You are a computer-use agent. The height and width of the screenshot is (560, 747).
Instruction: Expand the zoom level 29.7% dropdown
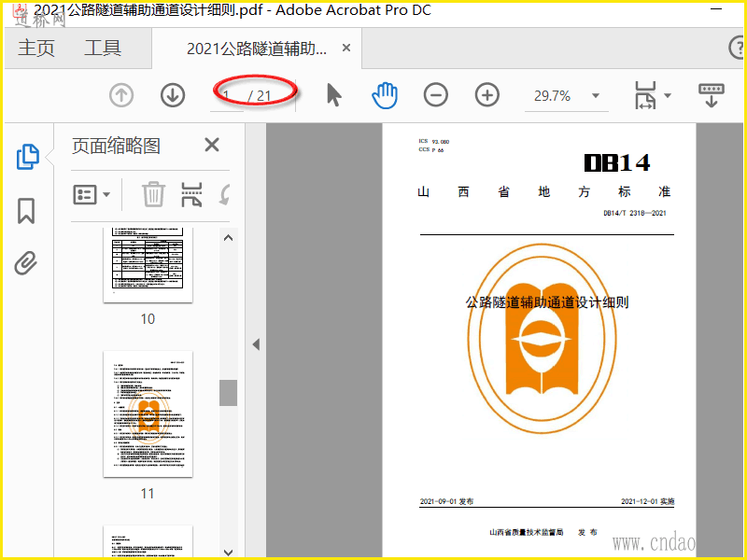click(596, 96)
